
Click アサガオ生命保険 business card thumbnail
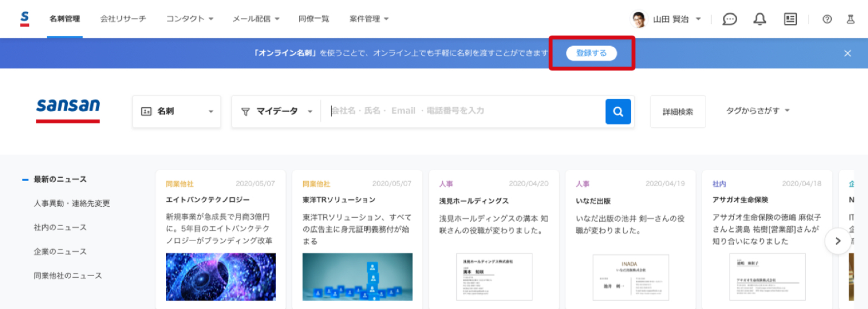pos(767,277)
